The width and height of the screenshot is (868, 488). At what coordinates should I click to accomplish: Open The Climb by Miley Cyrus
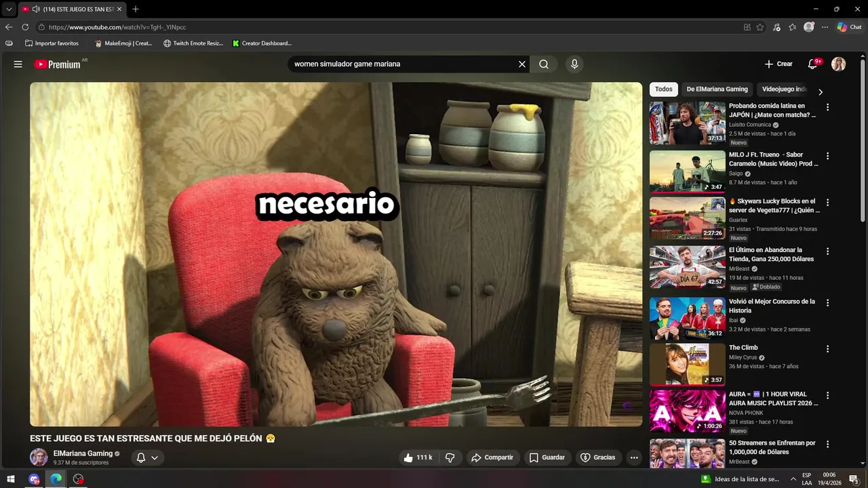click(743, 348)
